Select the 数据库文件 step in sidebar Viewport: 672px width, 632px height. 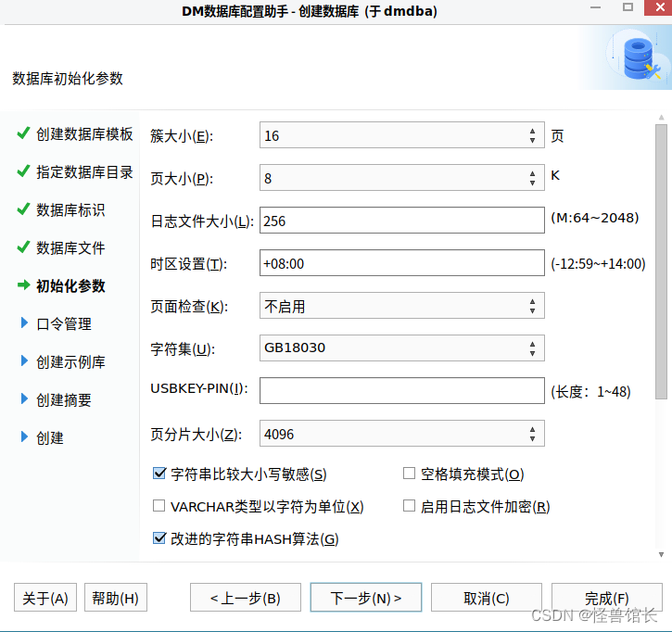tap(70, 248)
